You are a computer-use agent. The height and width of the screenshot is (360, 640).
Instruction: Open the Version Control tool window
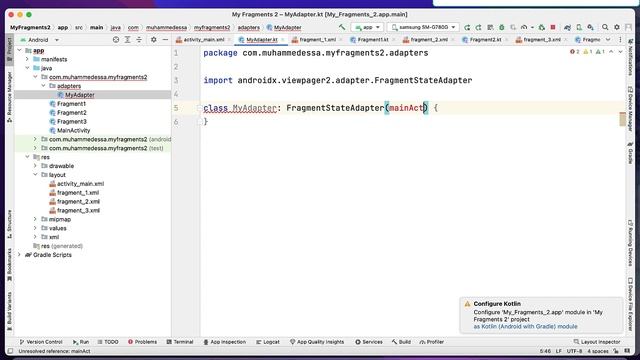[40, 342]
